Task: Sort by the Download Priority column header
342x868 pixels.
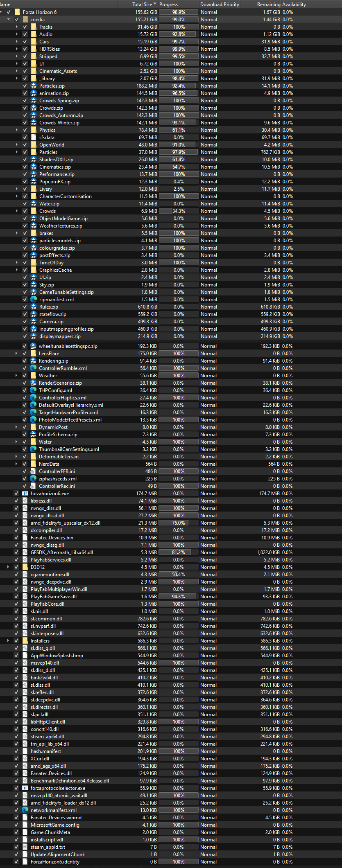Action: click(220, 5)
